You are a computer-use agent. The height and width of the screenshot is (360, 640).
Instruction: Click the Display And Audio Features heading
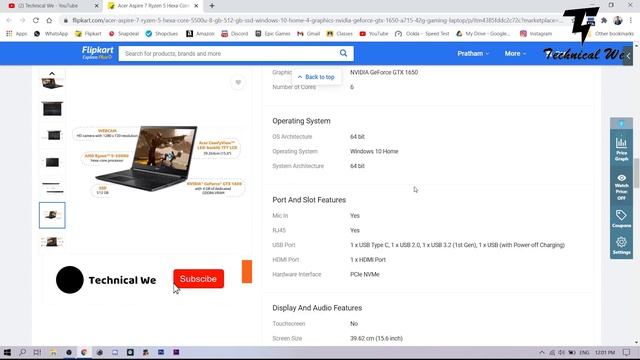click(317, 308)
